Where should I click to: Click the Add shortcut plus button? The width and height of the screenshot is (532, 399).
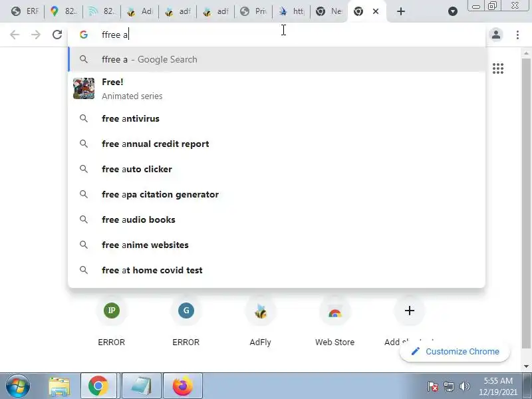click(409, 311)
